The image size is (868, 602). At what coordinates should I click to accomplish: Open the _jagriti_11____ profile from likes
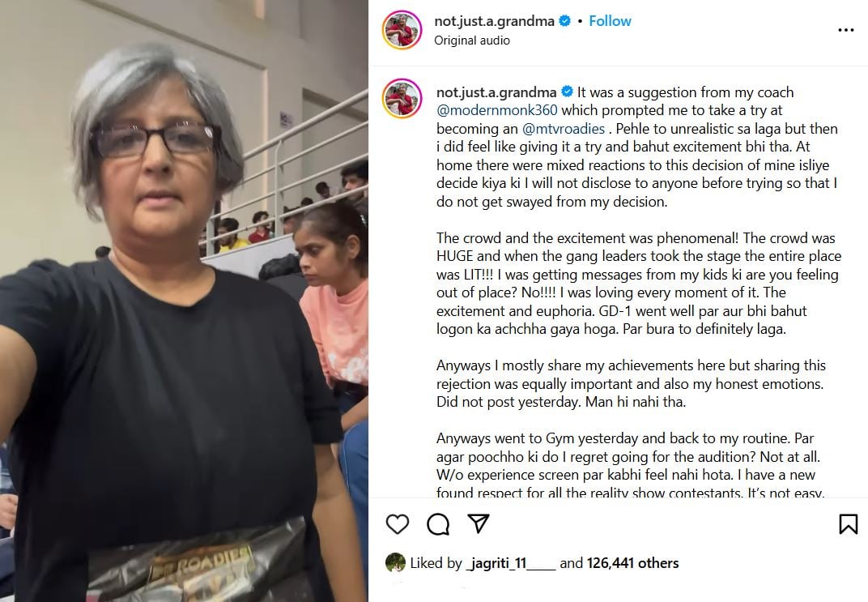[510, 563]
